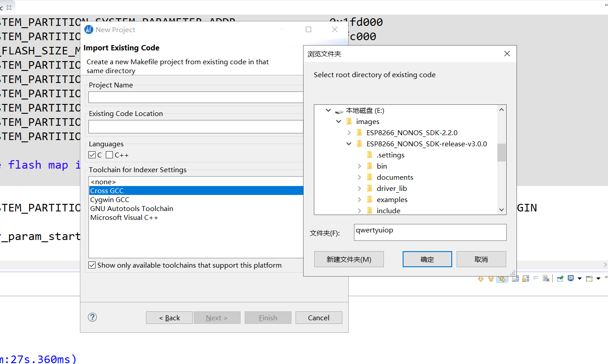
Task: Click the previous-item up arrow in console toolbar
Action: [x=491, y=279]
